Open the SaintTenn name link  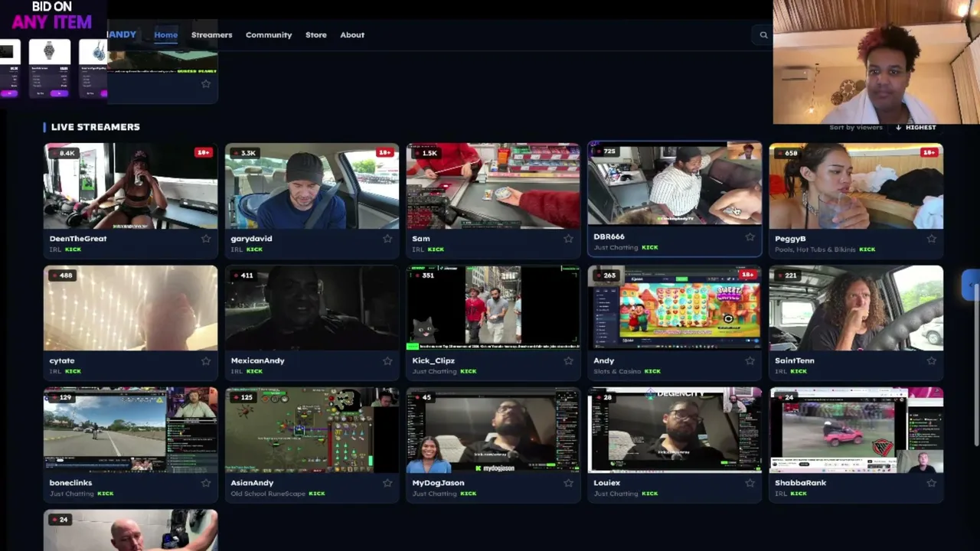tap(795, 360)
